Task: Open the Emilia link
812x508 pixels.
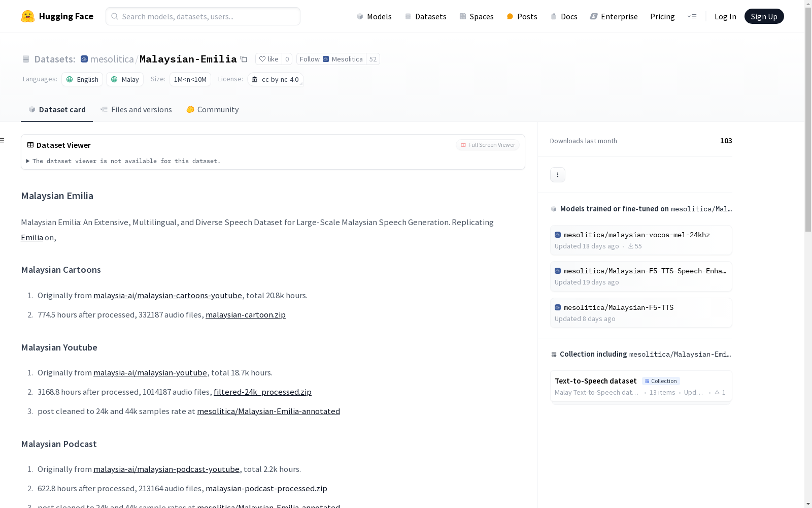Action: click(x=32, y=237)
